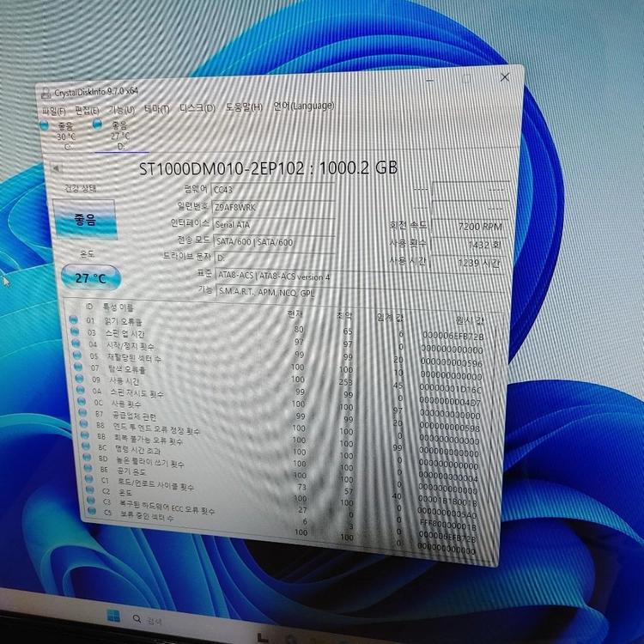Open the 도움말(H) menu
The height and width of the screenshot is (644, 644).
[244, 107]
